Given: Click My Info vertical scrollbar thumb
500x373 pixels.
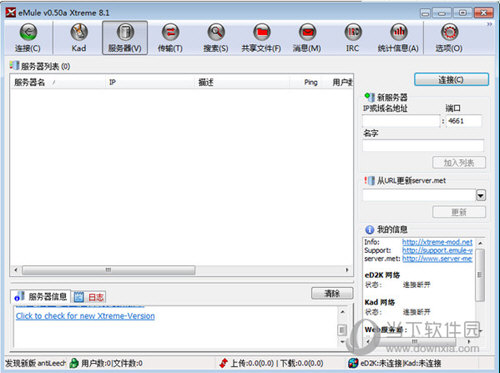Looking at the screenshot, I should (x=480, y=275).
